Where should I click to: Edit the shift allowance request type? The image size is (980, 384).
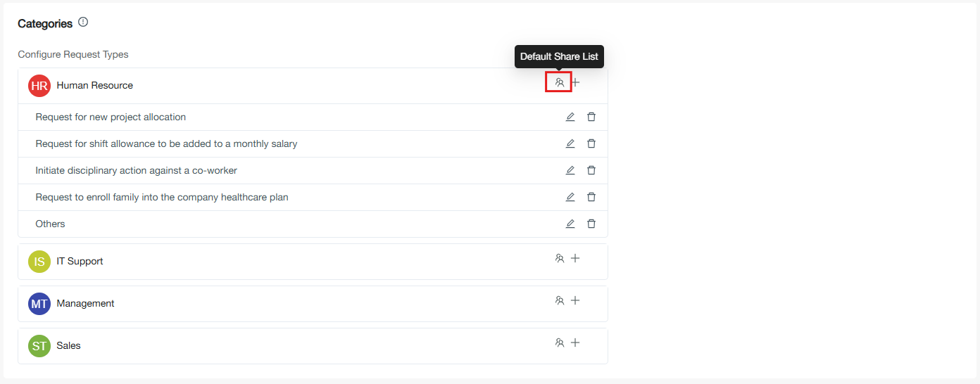click(570, 143)
